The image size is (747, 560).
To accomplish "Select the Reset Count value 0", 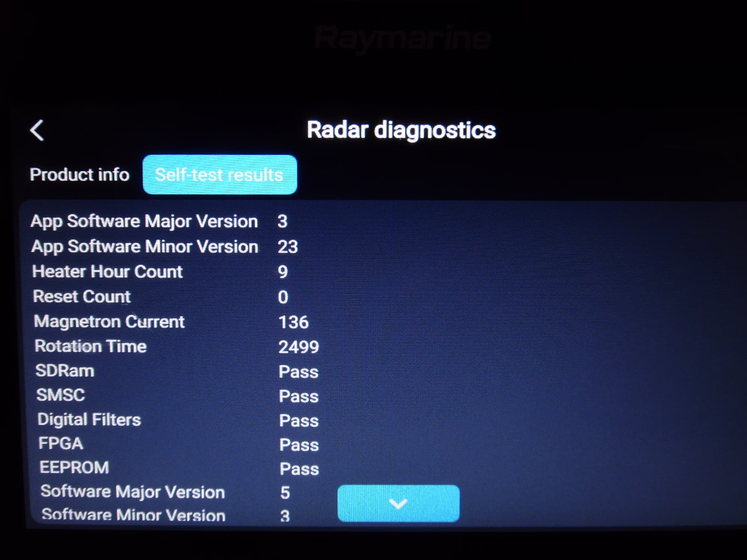I will (283, 297).
